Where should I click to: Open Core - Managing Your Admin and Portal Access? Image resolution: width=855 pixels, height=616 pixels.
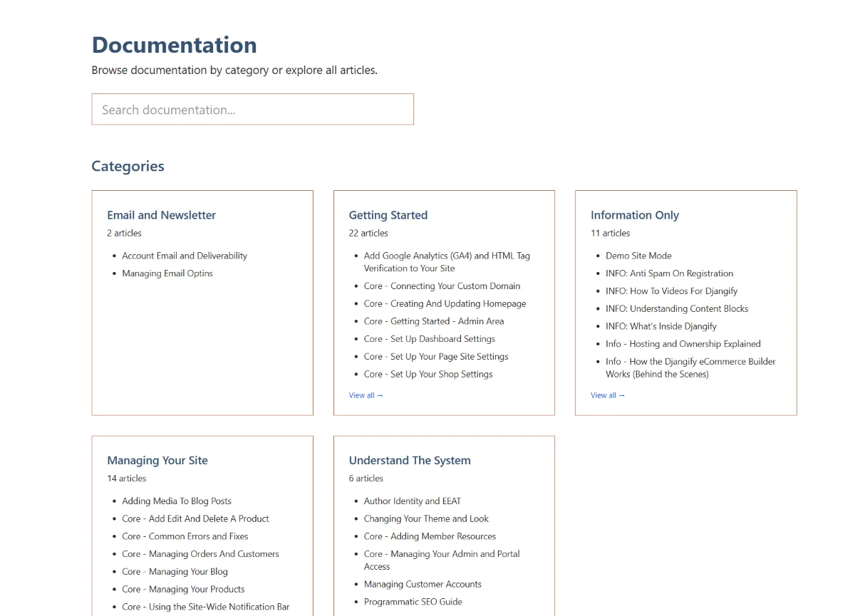coord(442,560)
